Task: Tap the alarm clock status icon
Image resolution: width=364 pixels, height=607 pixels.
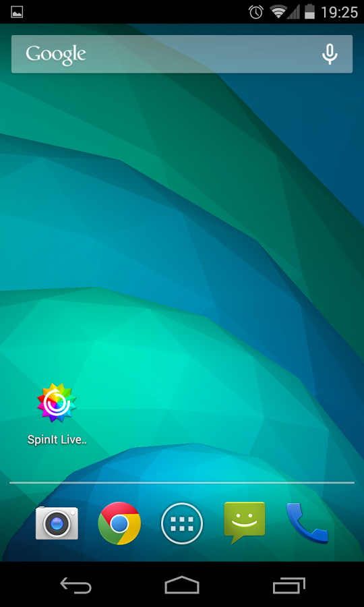Action: [256, 12]
